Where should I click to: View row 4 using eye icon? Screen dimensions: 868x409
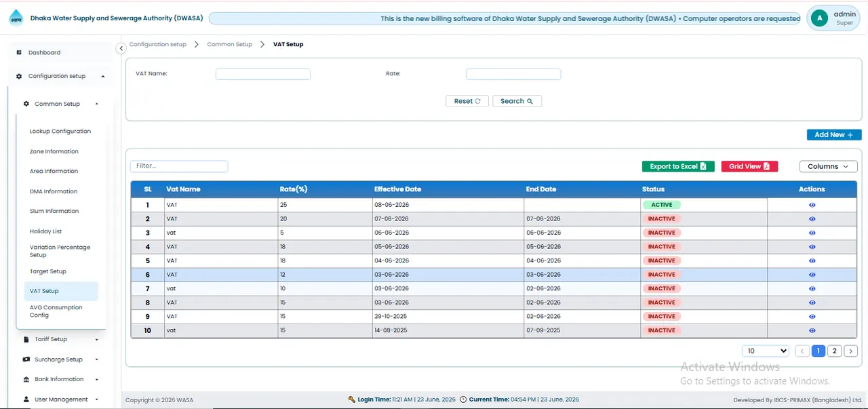coord(812,247)
